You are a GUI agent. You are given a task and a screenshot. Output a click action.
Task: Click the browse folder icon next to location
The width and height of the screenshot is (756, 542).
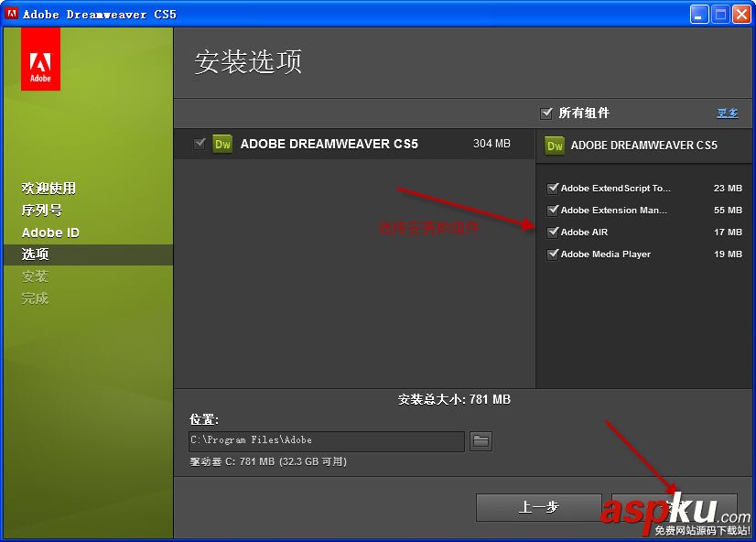[481, 440]
